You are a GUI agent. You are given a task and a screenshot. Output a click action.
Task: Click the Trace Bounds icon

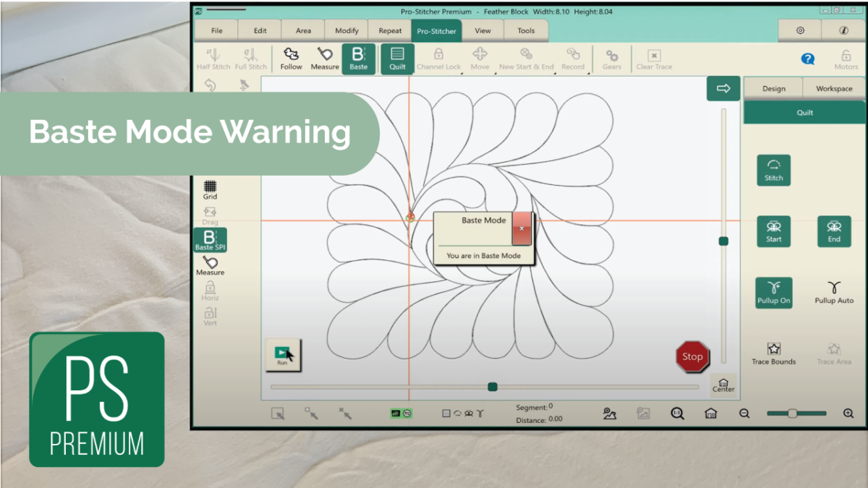(x=773, y=354)
